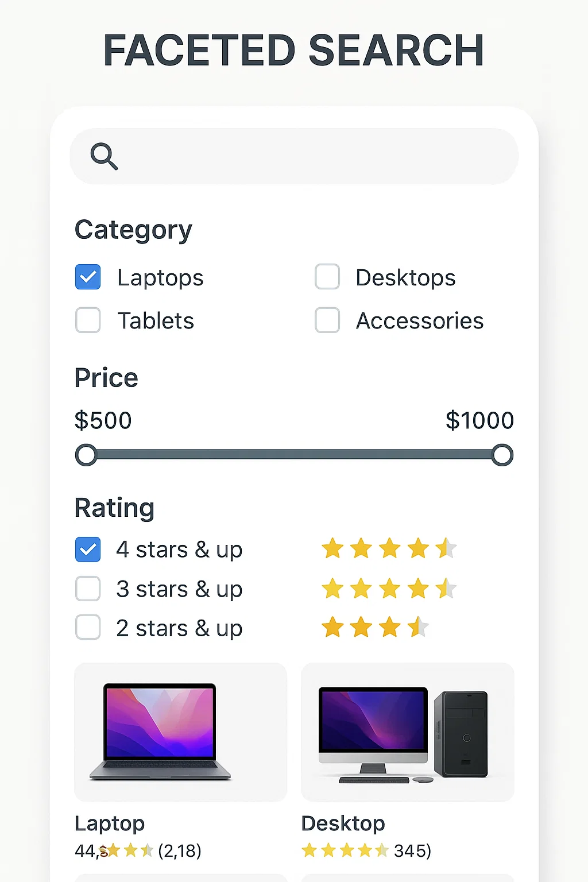The image size is (588, 882).
Task: Click the Desktop product star rating
Action: (x=345, y=850)
